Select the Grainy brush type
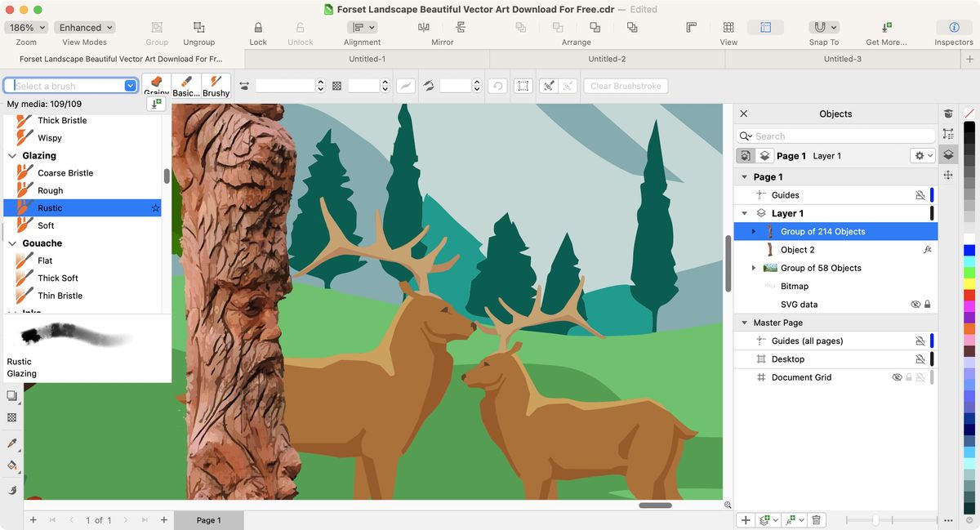980x530 pixels. [x=157, y=84]
